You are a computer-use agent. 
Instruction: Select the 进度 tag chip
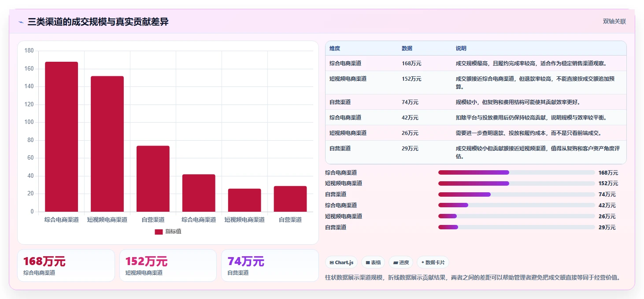tap(401, 262)
